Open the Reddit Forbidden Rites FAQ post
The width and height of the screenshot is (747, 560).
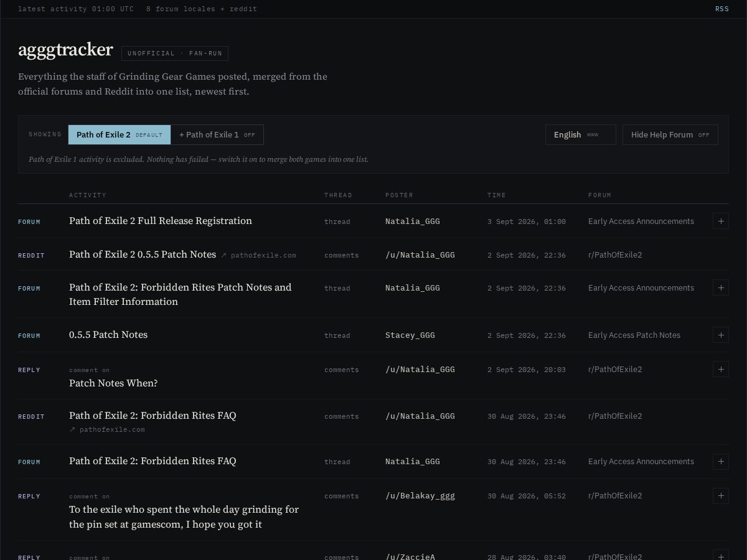[153, 416]
